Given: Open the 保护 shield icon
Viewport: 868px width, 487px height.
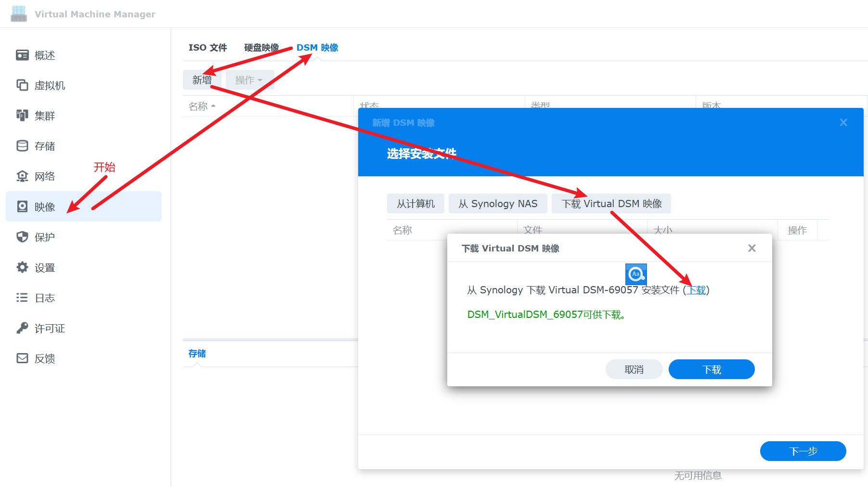Looking at the screenshot, I should tap(22, 237).
